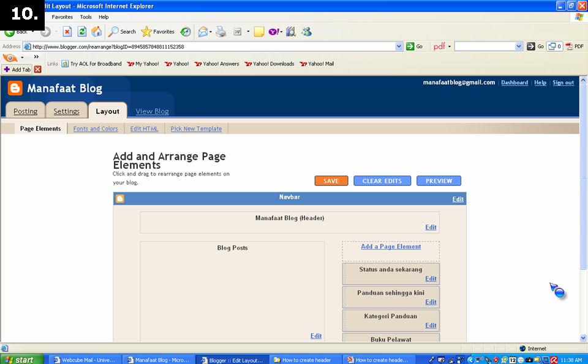Click the red close-tab X icon
This screenshot has width=588, height=364.
37,69
